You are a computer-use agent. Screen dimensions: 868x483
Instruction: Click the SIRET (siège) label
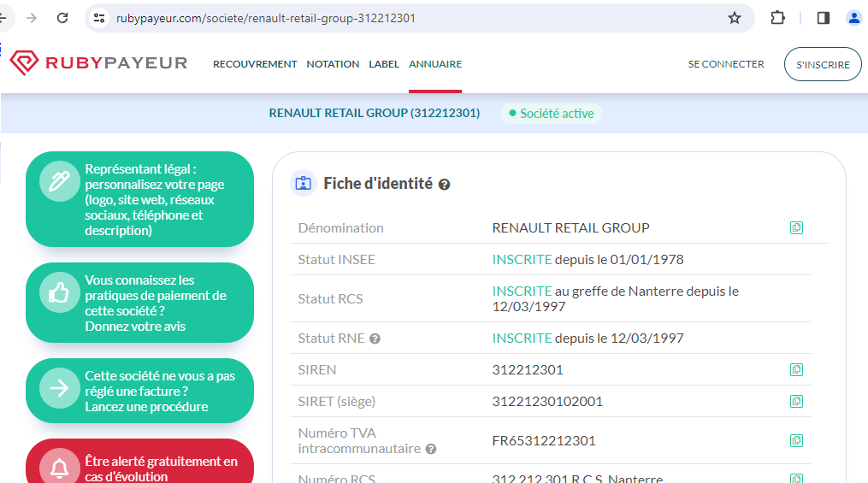(337, 401)
